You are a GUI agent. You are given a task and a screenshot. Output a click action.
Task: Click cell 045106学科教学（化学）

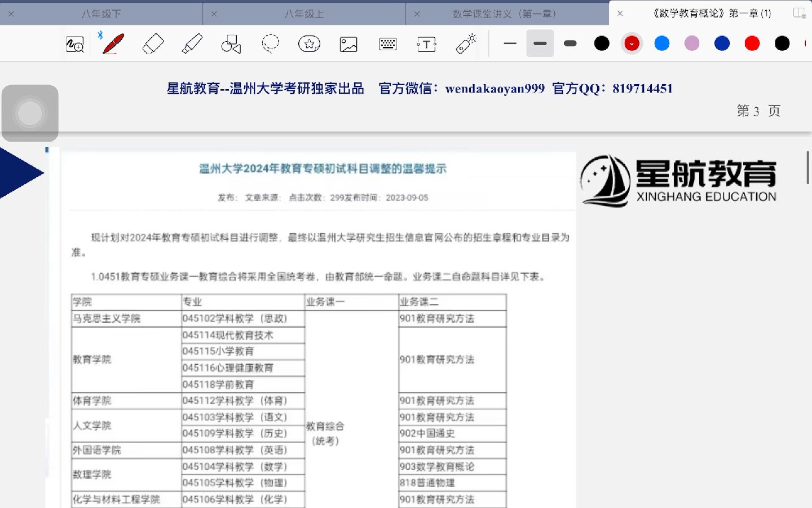pos(243,500)
